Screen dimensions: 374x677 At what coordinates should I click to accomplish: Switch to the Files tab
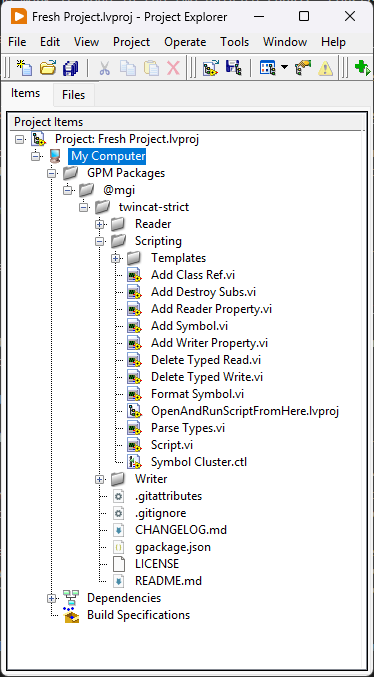tap(73, 95)
